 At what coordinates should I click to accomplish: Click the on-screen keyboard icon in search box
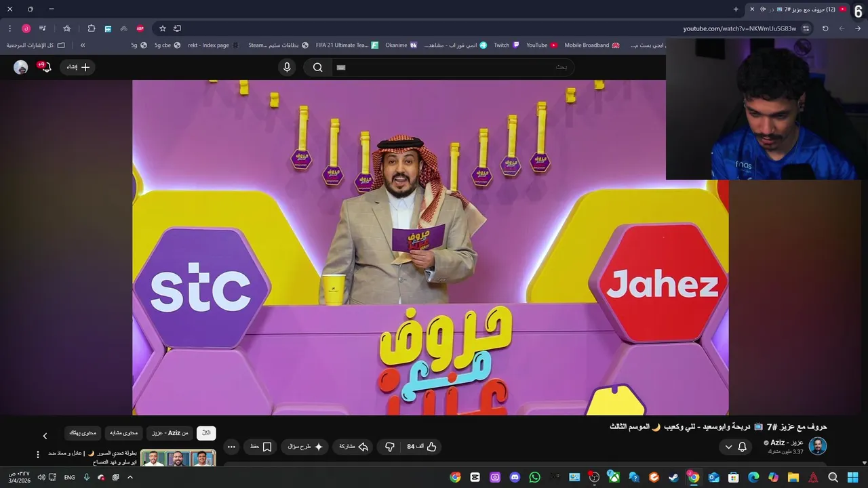click(x=341, y=67)
